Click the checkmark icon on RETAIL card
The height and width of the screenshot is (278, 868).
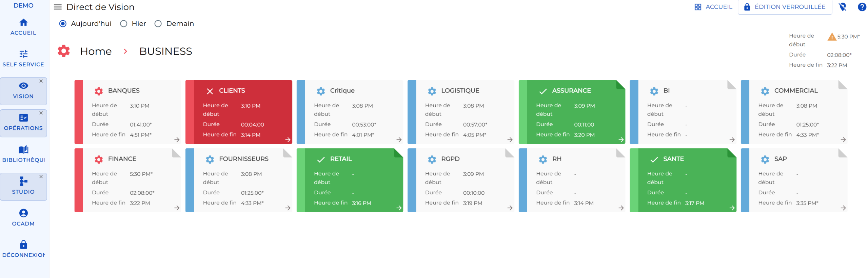pos(321,159)
